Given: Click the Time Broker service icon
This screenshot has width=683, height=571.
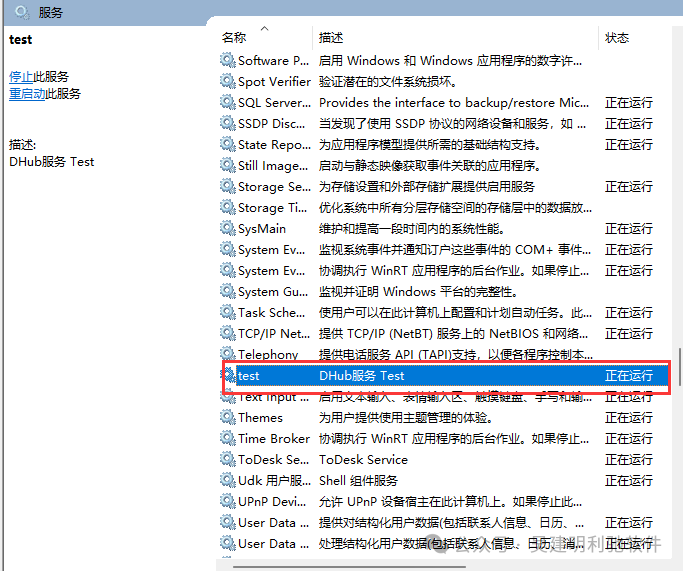Looking at the screenshot, I should [227, 438].
